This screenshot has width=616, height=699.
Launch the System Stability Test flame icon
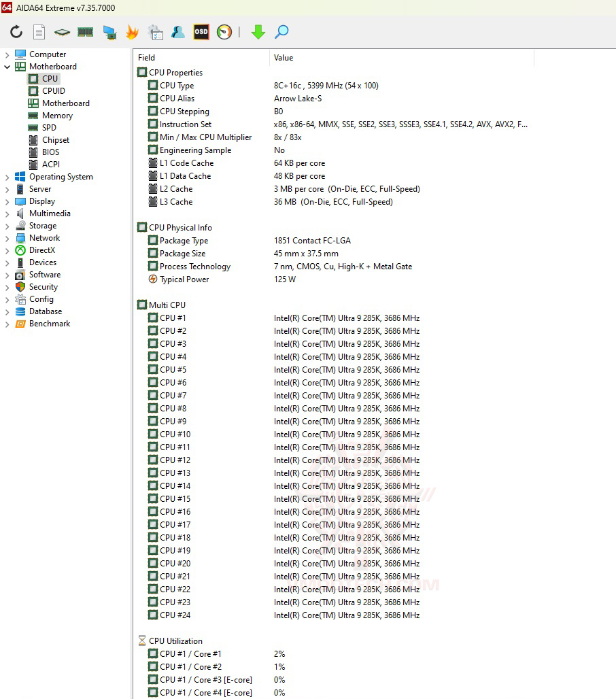pyautogui.click(x=132, y=32)
